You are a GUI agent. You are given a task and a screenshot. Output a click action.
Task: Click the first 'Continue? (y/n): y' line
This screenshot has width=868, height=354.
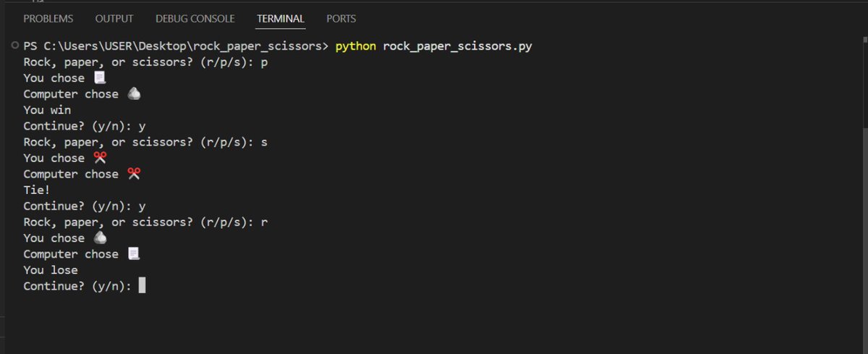(x=85, y=126)
